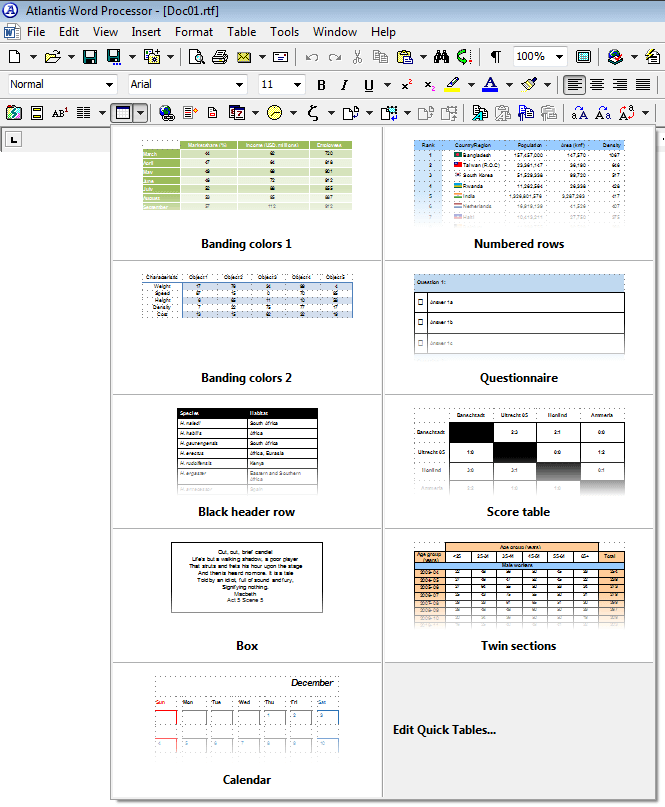Viewport: 665px width, 807px height.
Task: Apply the yellow highlight color
Action: 452,84
